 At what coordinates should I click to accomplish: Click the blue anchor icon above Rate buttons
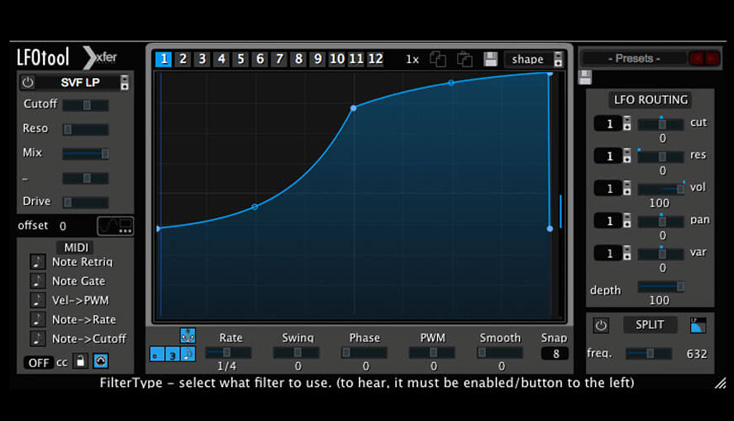pos(188,335)
